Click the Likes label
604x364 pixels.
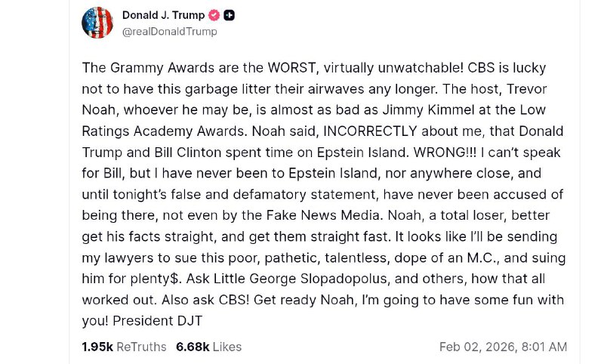(227, 347)
